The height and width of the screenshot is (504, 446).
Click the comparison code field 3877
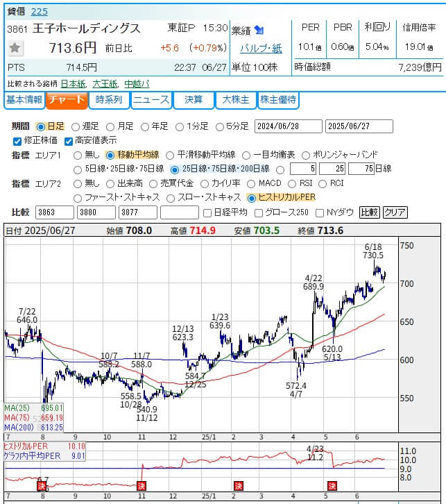tap(138, 212)
